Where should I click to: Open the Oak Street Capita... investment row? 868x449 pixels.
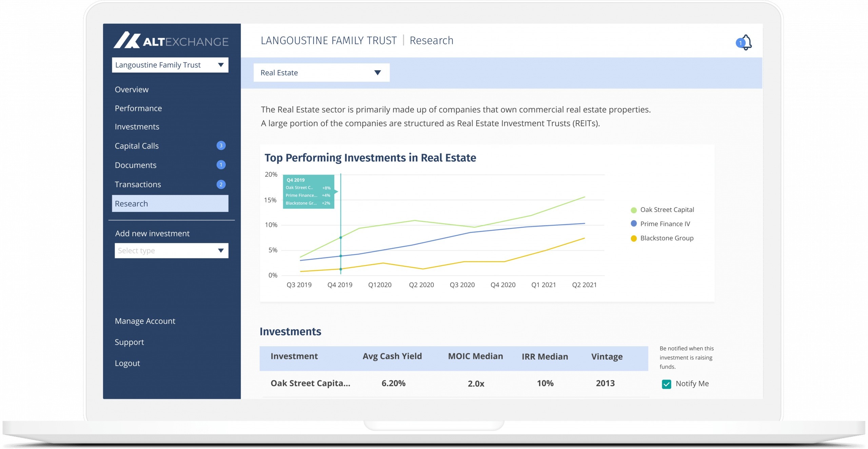click(x=455, y=384)
